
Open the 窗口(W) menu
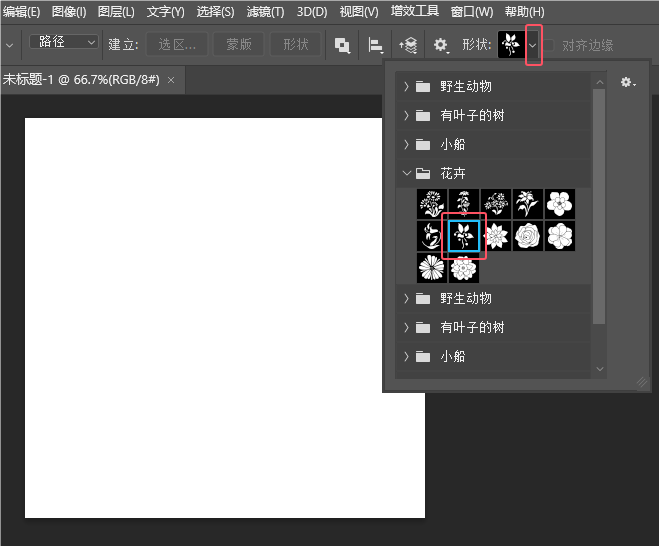click(472, 12)
